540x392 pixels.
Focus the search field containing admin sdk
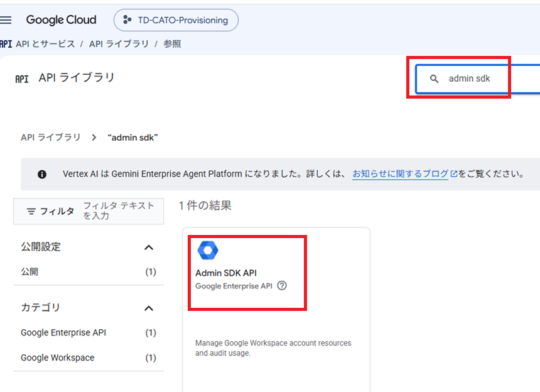point(478,79)
